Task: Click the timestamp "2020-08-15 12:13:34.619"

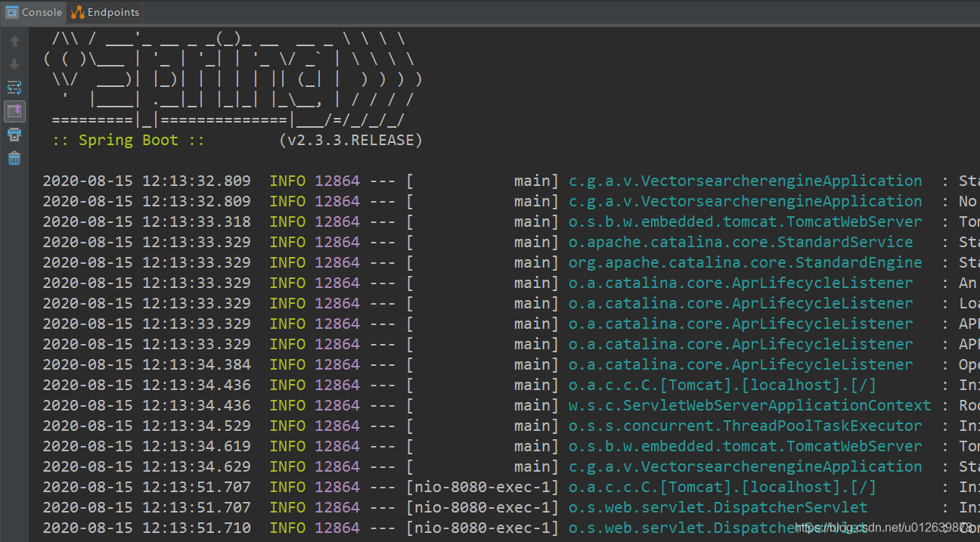Action: click(x=147, y=446)
